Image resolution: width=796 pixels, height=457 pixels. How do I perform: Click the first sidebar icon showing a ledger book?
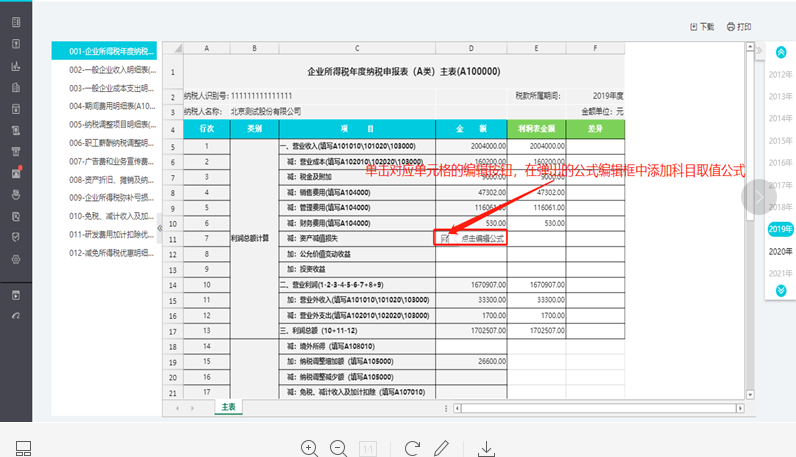click(16, 22)
